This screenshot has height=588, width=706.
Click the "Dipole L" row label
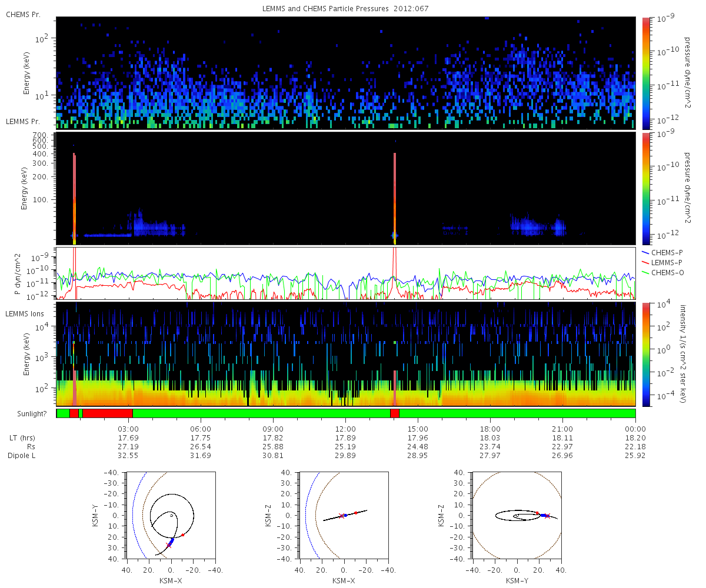click(23, 456)
